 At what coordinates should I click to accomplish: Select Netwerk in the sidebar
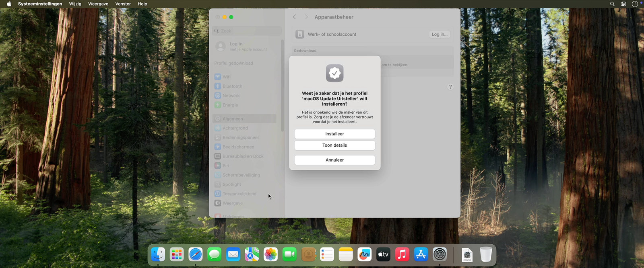[245, 96]
